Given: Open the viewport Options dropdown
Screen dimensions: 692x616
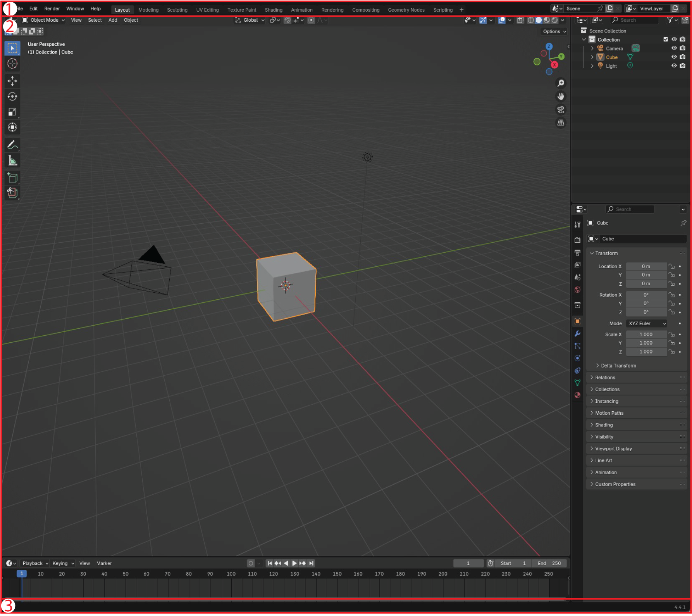Looking at the screenshot, I should 554,32.
